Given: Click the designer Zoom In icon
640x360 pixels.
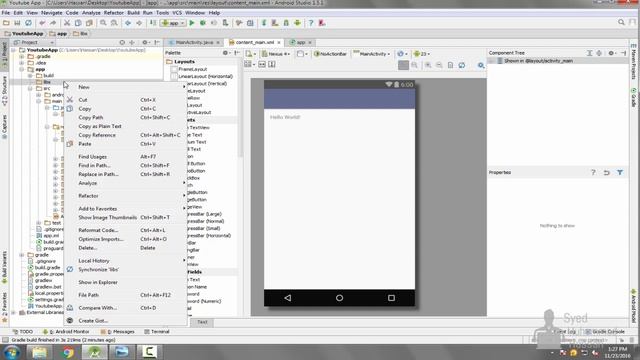Looking at the screenshot, I should pos(428,65).
